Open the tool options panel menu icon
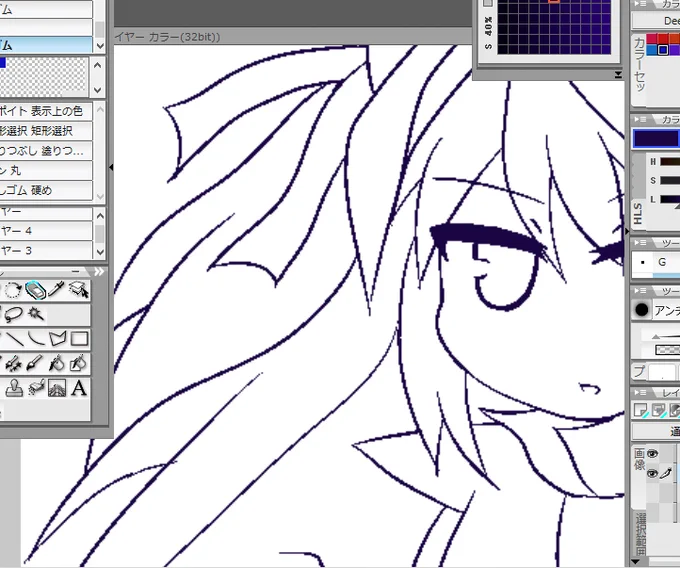Image resolution: width=680 pixels, height=568 pixels. point(640,291)
